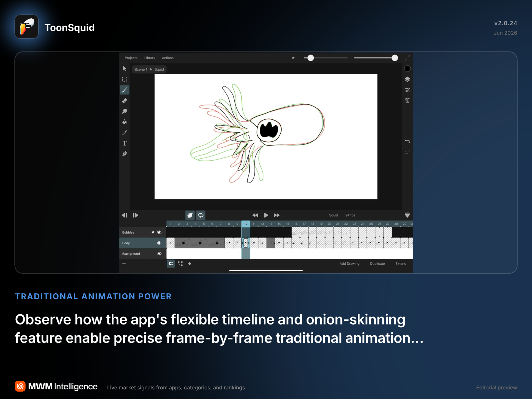
Task: Rewind the timeline
Action: (255, 215)
